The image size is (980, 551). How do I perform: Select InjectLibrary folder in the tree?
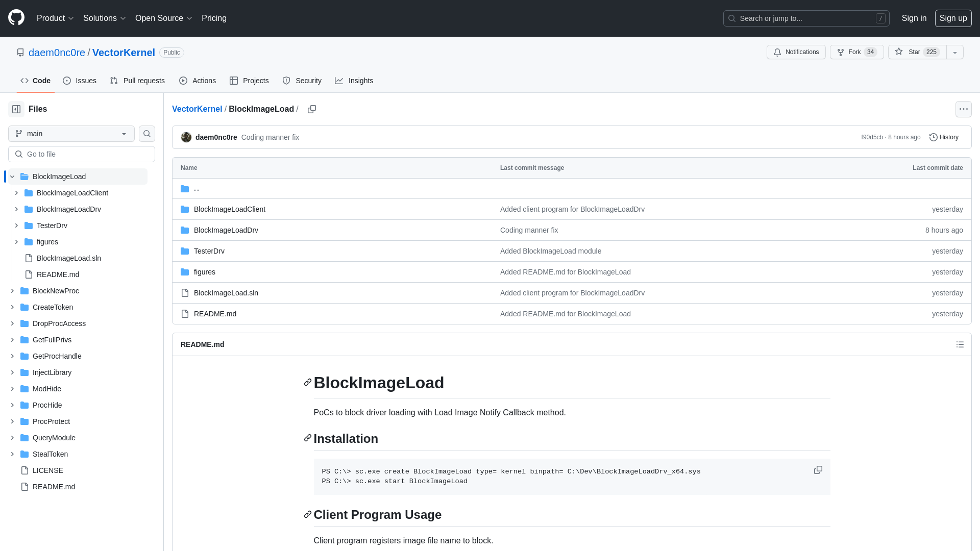coord(52,372)
